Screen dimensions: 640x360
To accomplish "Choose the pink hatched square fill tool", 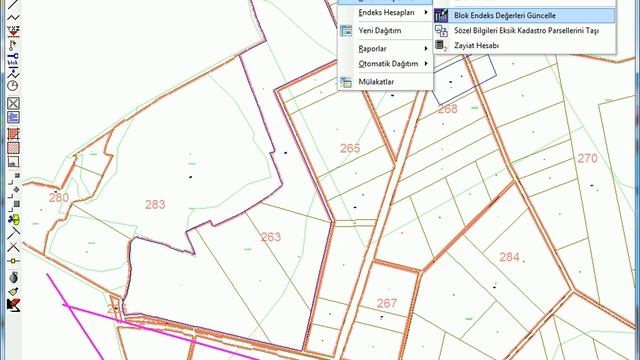I will point(13,148).
